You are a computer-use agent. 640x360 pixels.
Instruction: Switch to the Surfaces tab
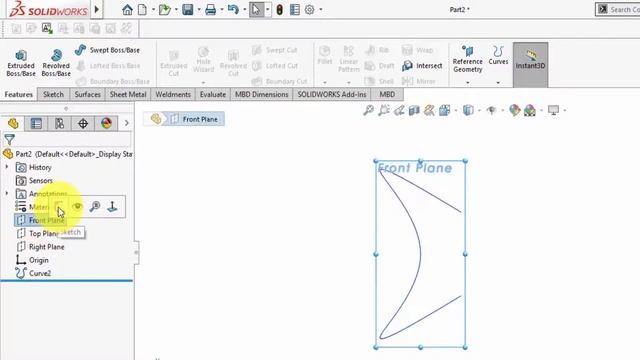[x=87, y=95]
